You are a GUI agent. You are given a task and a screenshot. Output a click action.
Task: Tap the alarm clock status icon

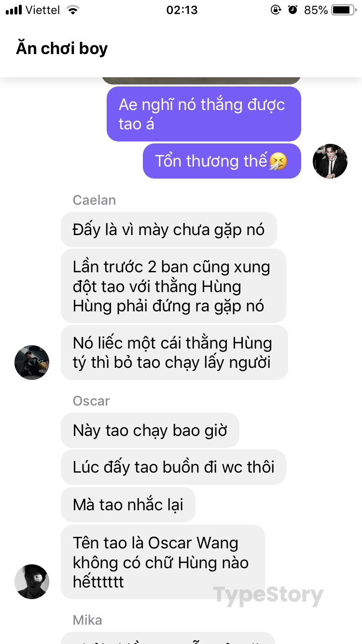click(292, 10)
